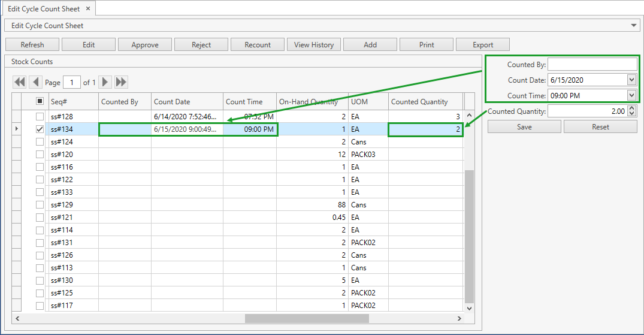The image size is (644, 335).
Task: Open the Count Time dropdown list
Action: [x=631, y=95]
